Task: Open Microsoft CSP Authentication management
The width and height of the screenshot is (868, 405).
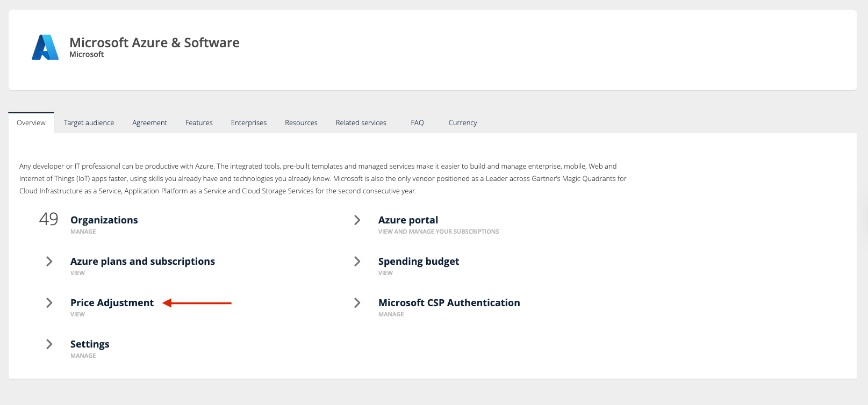Action: [449, 303]
